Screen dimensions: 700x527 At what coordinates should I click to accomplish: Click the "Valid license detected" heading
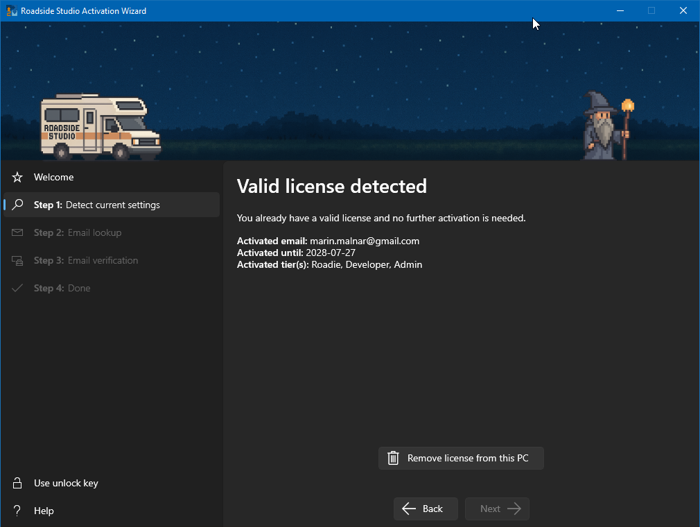coord(331,186)
